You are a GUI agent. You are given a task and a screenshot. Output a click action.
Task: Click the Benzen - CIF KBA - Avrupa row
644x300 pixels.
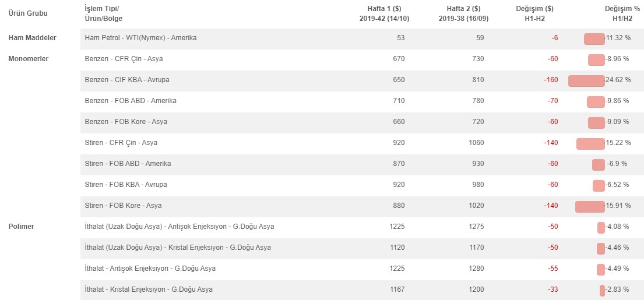coord(362,80)
